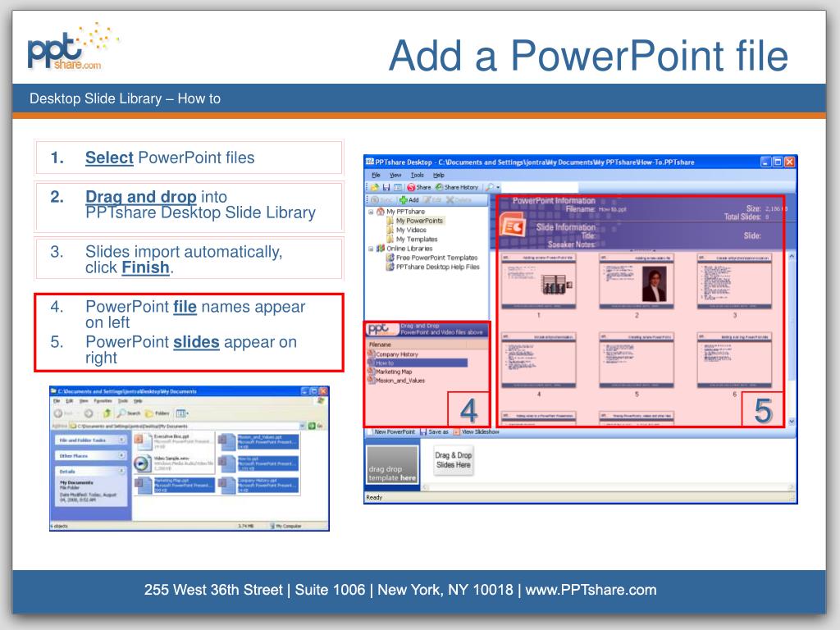Click the save disk icon in PPTshare toolbar
The width and height of the screenshot is (840, 630).
[386, 188]
